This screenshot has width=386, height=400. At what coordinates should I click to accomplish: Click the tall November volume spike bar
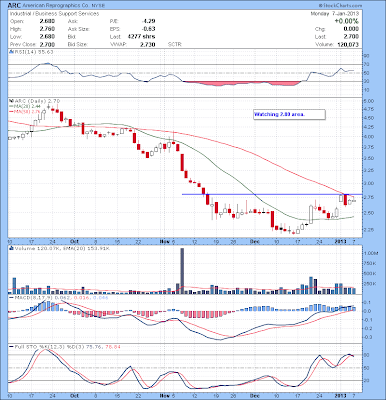(x=182, y=271)
